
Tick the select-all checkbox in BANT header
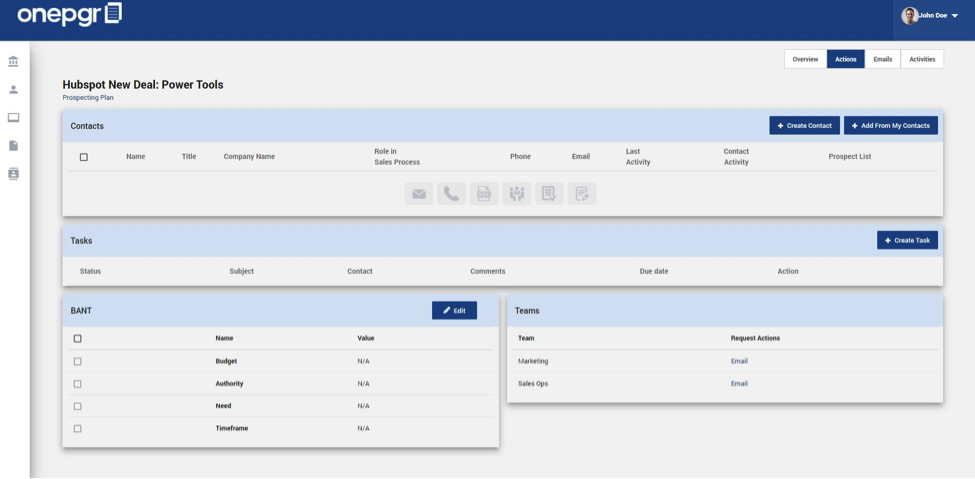tap(78, 338)
